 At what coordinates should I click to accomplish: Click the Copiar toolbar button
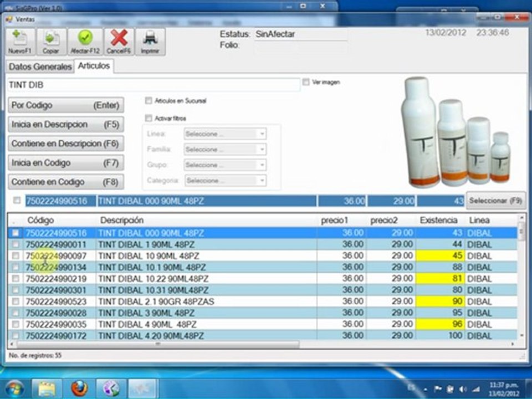(x=51, y=42)
